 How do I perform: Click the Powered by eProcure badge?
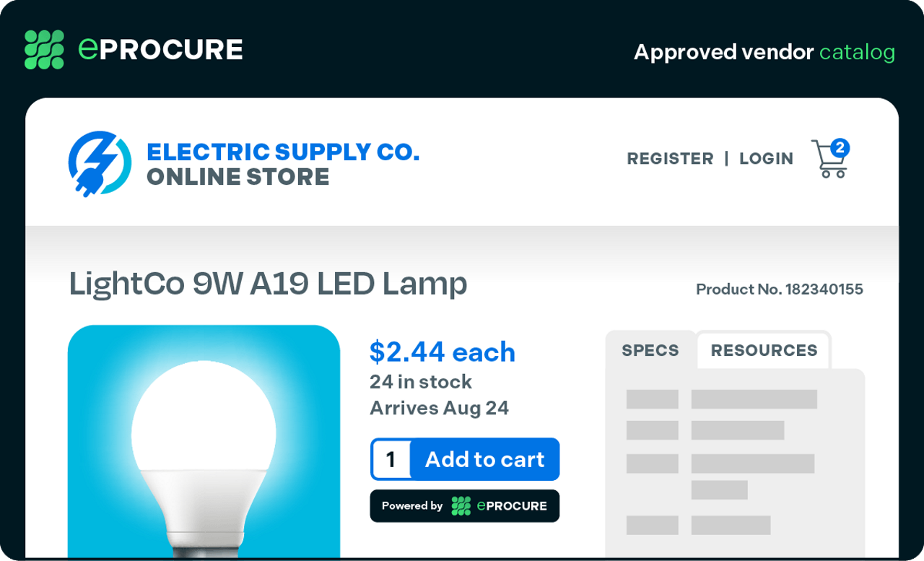[x=465, y=506]
